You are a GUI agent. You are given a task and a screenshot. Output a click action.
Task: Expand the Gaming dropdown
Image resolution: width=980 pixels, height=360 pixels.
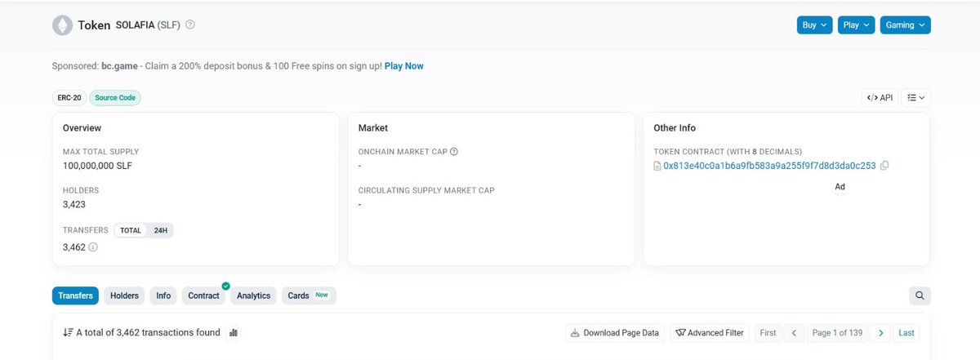(906, 25)
